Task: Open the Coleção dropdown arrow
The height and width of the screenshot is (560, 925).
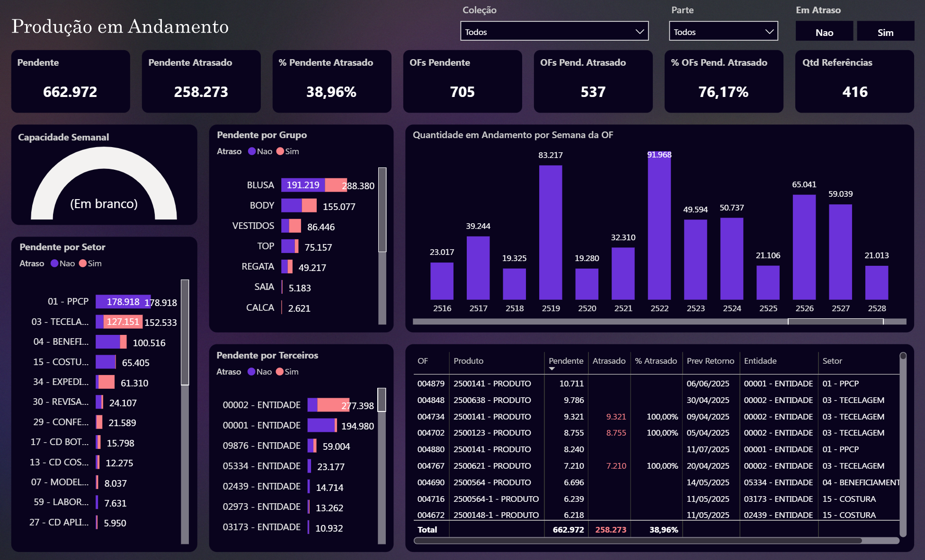Action: [x=639, y=32]
